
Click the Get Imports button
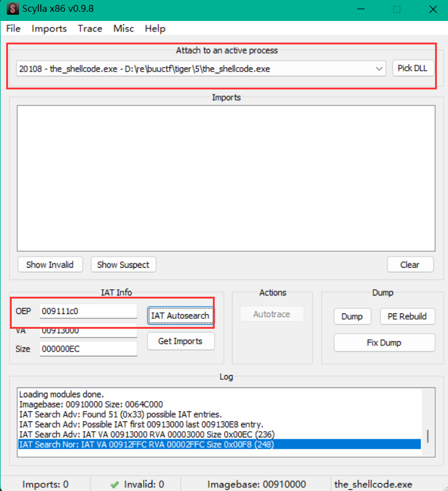[180, 341]
